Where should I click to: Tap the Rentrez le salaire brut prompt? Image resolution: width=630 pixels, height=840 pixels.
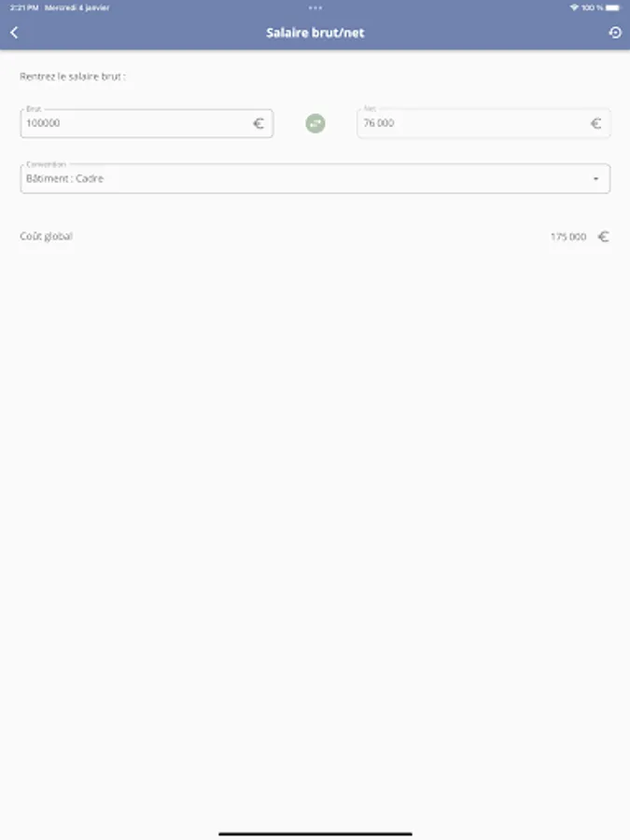(x=73, y=77)
